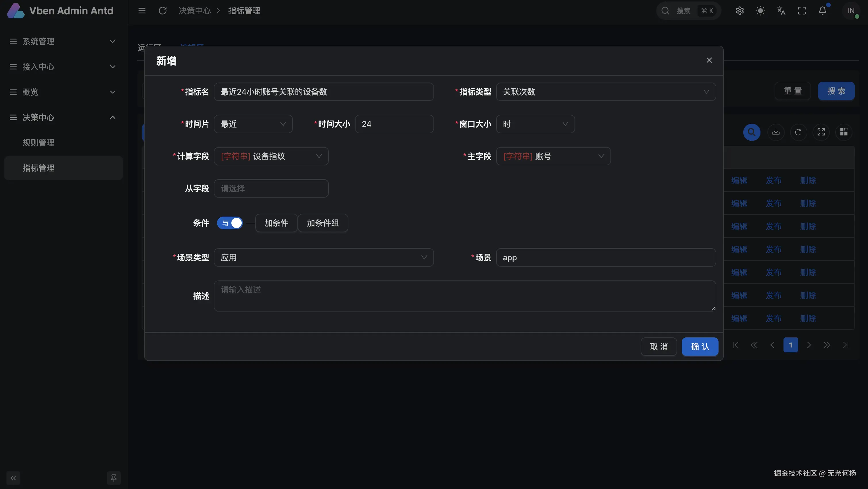Toggle the 与 condition switch
The image size is (868, 489).
[230, 223]
